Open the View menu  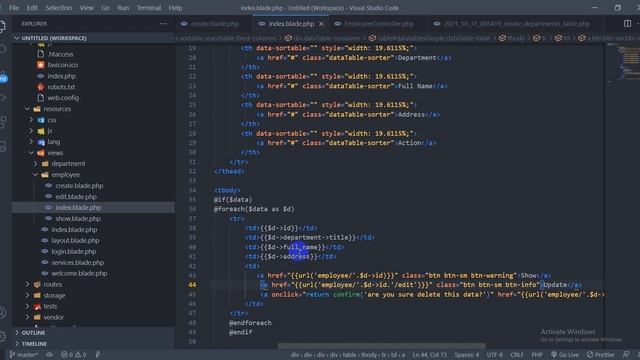tap(87, 8)
